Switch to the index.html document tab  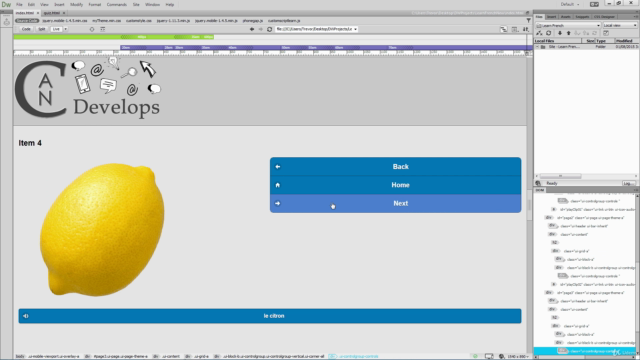25,13
